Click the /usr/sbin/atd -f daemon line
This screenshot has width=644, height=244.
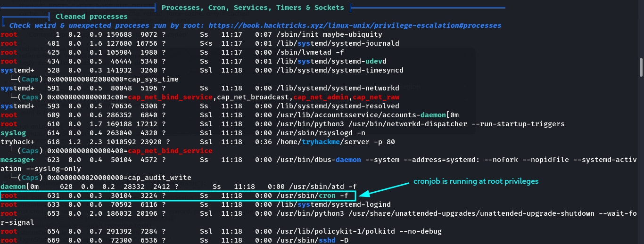coord(323,187)
